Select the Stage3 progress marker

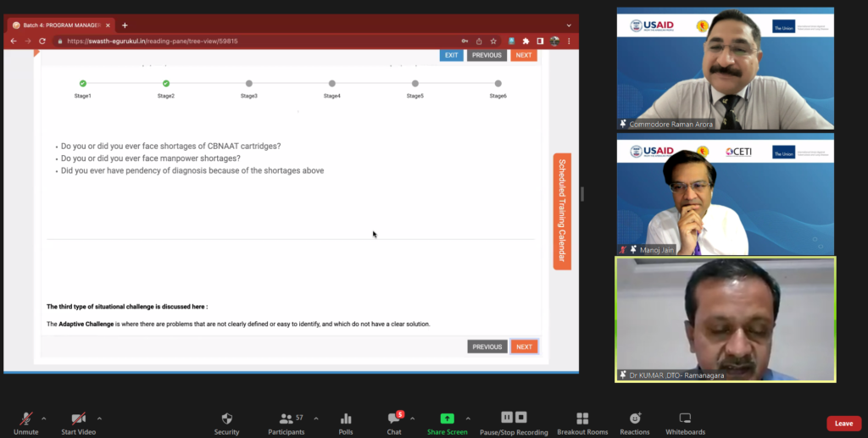tap(249, 83)
